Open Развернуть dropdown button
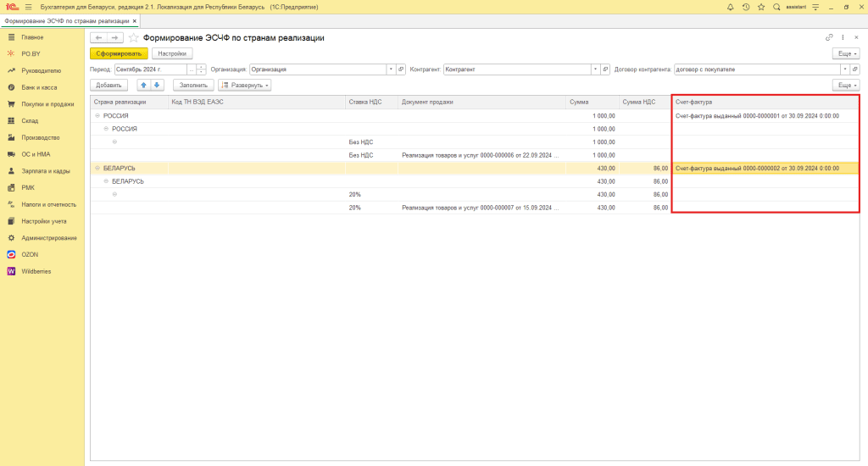This screenshot has height=466, width=868. (x=245, y=86)
